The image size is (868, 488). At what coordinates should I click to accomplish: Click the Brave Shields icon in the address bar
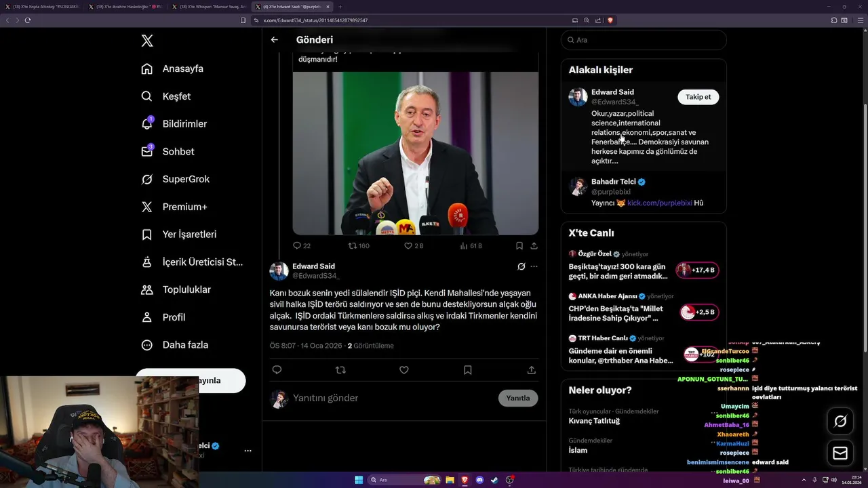point(610,20)
